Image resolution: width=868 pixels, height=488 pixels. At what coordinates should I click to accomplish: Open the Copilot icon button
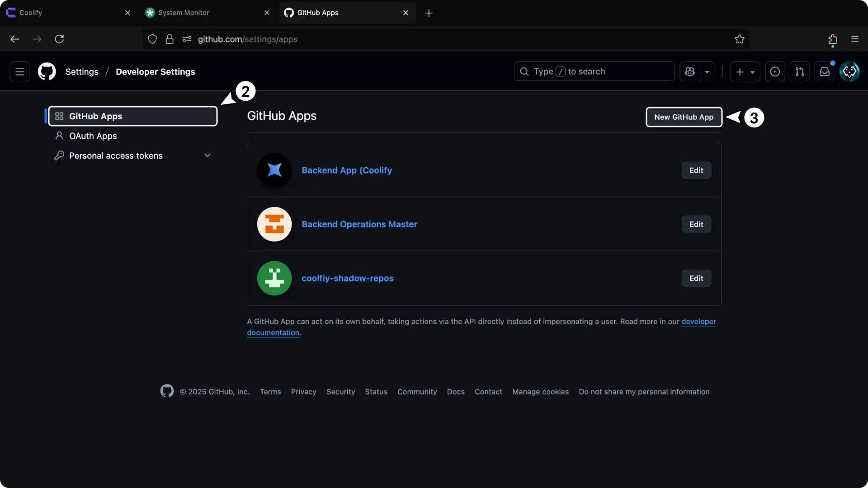(689, 71)
